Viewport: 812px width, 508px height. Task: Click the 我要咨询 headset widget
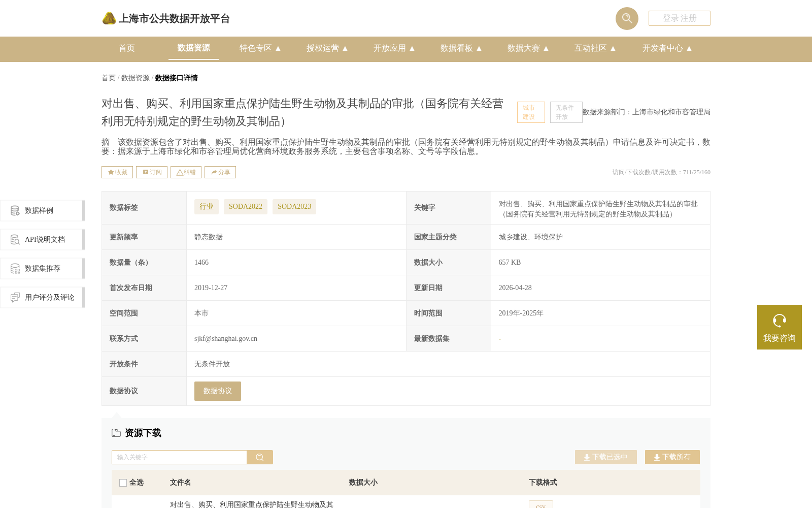[780, 327]
